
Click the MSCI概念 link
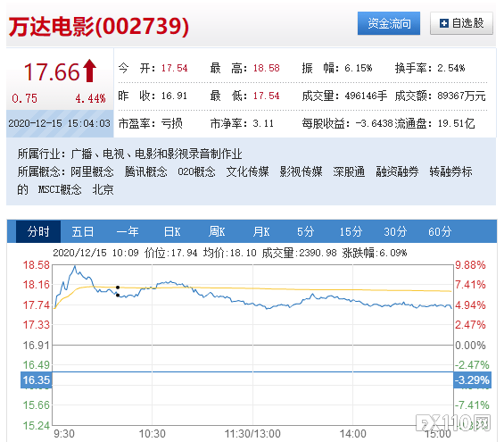60,189
